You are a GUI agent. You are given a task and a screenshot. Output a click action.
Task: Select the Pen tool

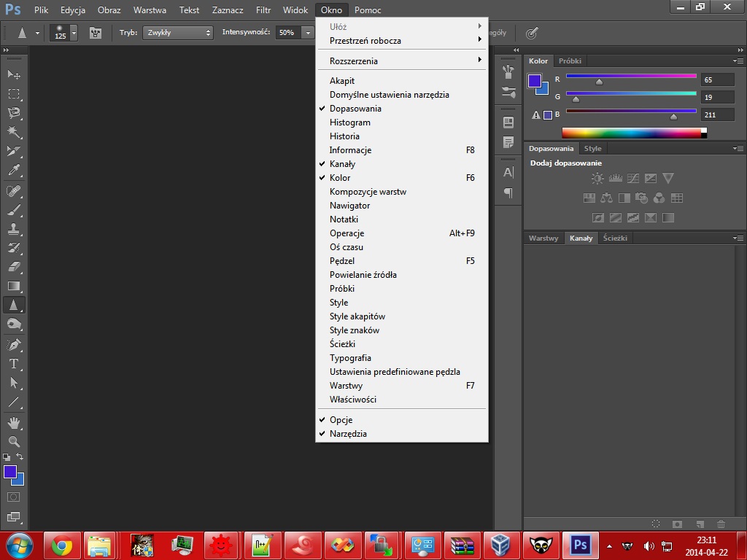14,345
